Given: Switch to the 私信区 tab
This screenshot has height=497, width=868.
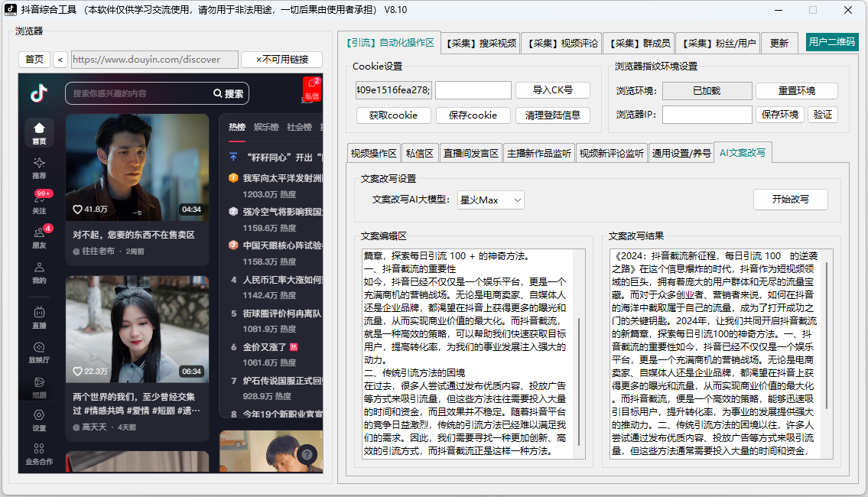Looking at the screenshot, I should (x=421, y=152).
